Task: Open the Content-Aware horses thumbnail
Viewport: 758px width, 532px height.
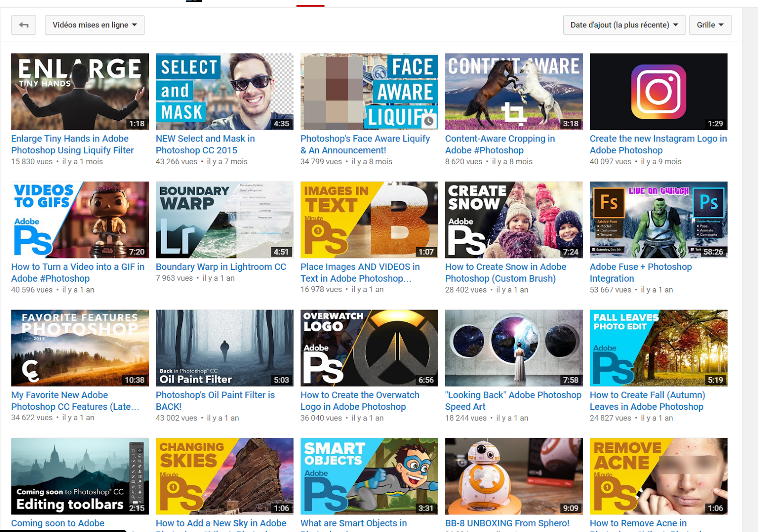Action: (514, 92)
